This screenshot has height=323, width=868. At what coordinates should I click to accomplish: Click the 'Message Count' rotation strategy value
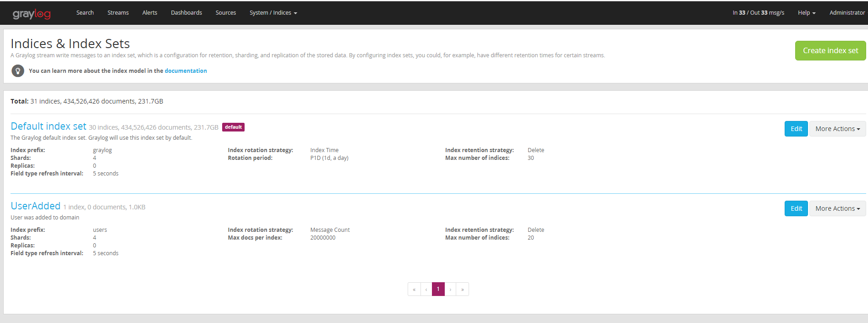click(330, 230)
